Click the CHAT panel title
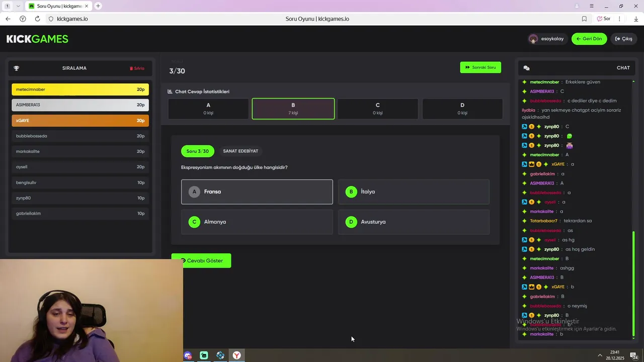Viewport: 644px width, 362px height. (x=623, y=68)
